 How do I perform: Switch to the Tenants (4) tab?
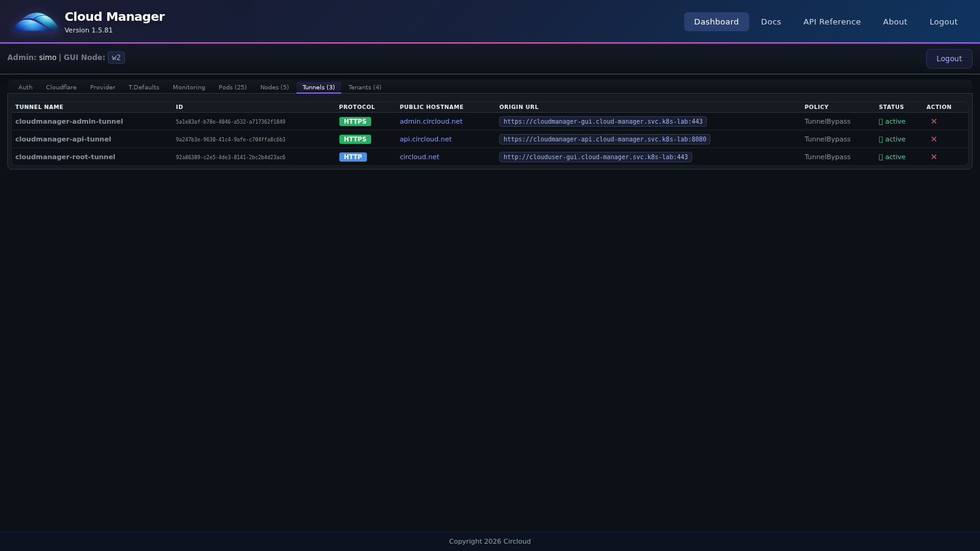click(x=364, y=87)
